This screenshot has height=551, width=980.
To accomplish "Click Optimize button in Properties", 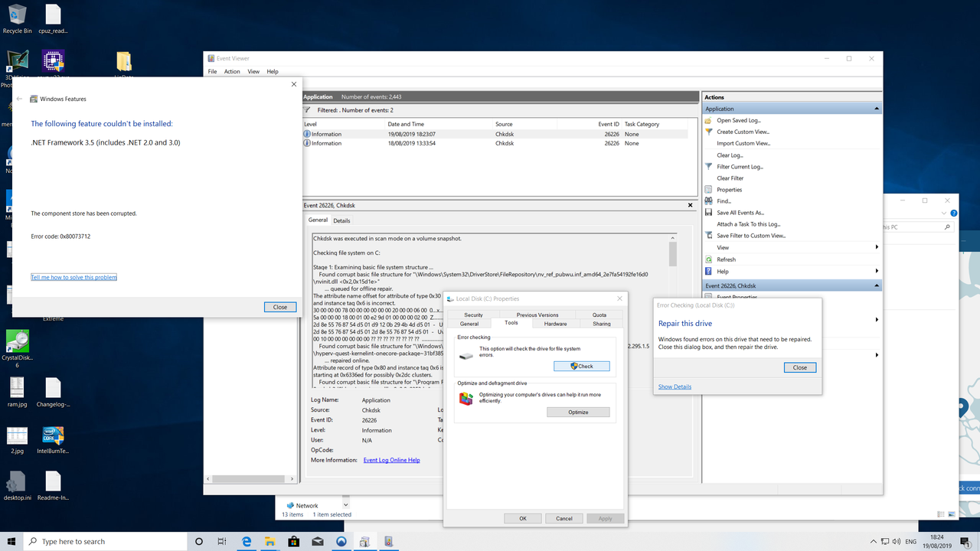I will pyautogui.click(x=578, y=412).
